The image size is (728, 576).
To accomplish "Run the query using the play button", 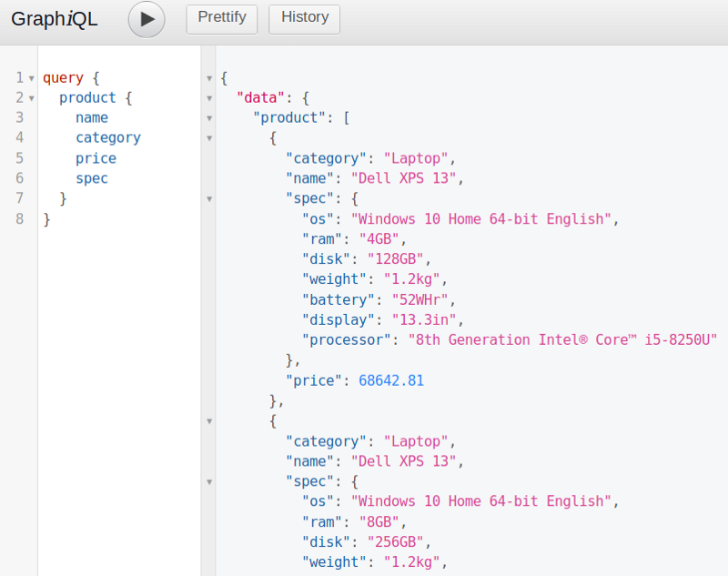I will pos(146,19).
